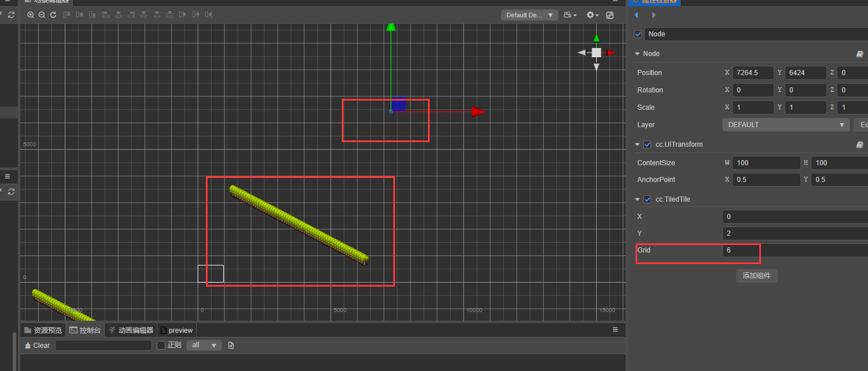Click the 添加组件 button
This screenshot has height=371, width=868.
tap(756, 276)
